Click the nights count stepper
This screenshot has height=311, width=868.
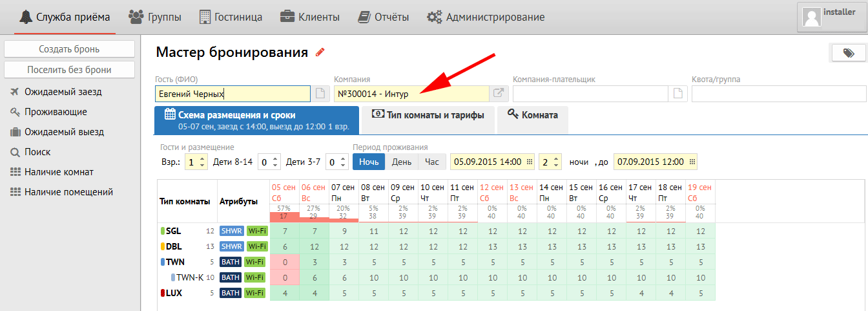pyautogui.click(x=550, y=162)
